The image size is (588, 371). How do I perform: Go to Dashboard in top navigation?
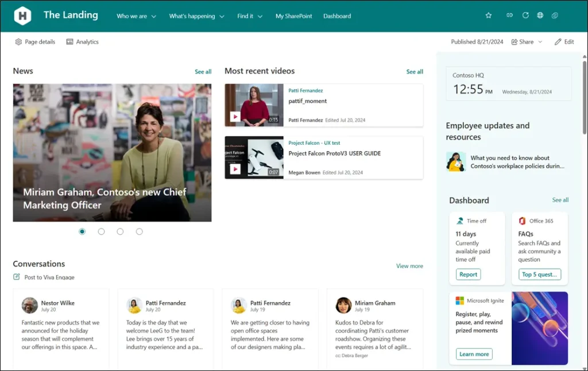(x=337, y=16)
